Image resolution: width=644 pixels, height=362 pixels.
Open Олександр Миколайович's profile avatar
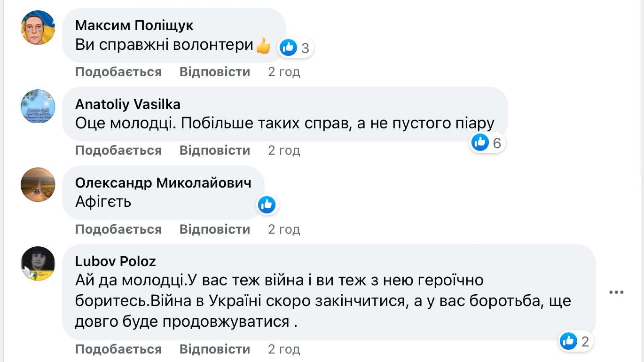click(x=38, y=185)
